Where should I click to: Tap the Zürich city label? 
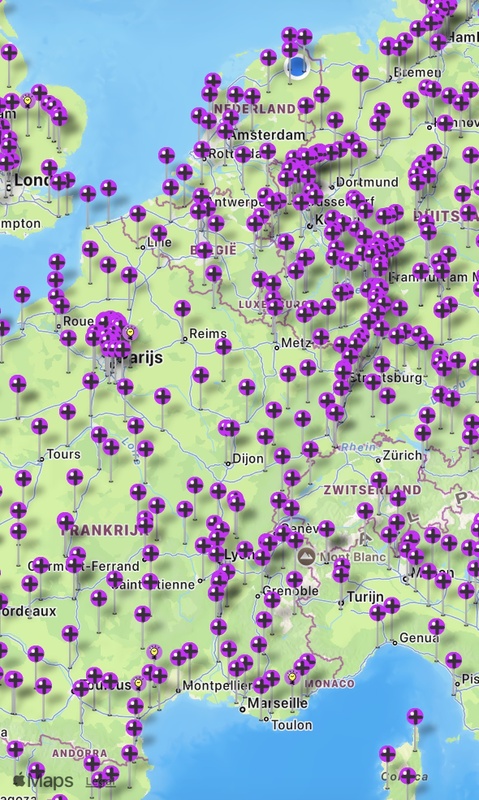402,455
